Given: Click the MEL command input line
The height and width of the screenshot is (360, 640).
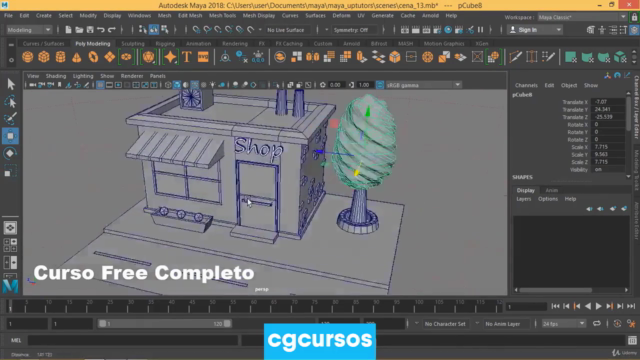Looking at the screenshot, I should 133,340.
